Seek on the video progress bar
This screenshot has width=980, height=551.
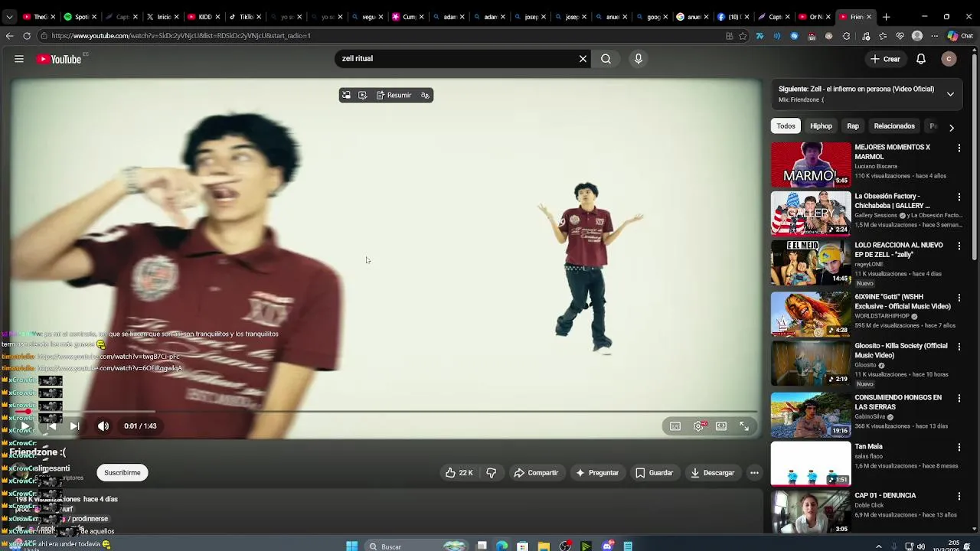(x=387, y=412)
